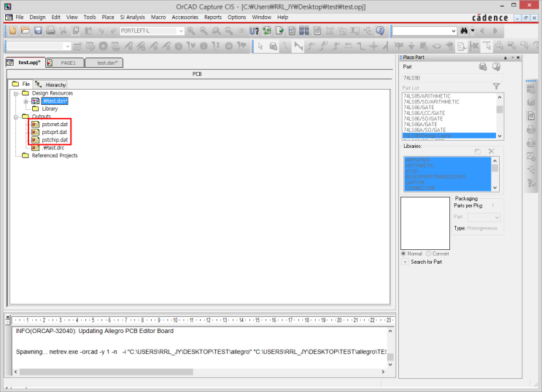Click the Bill of Materials toolbar icon
This screenshot has height=392, width=542.
(x=317, y=31)
